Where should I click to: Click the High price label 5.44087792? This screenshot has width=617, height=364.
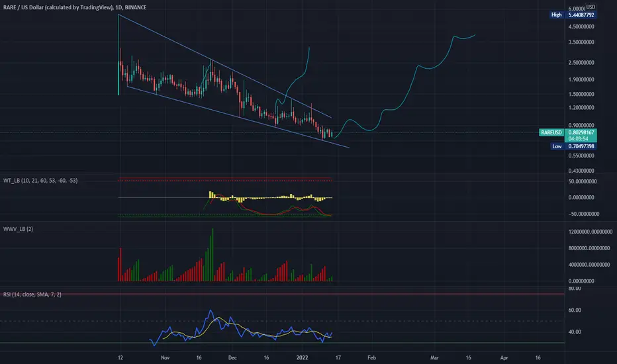tap(581, 15)
